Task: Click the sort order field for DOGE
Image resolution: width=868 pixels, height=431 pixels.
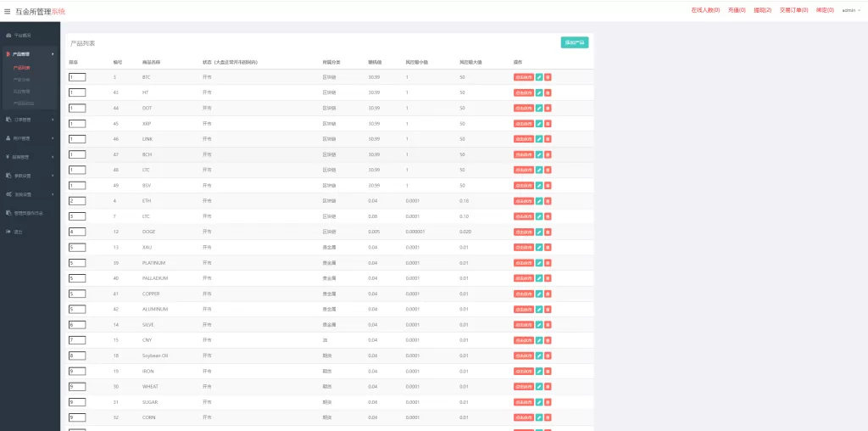Action: (77, 232)
